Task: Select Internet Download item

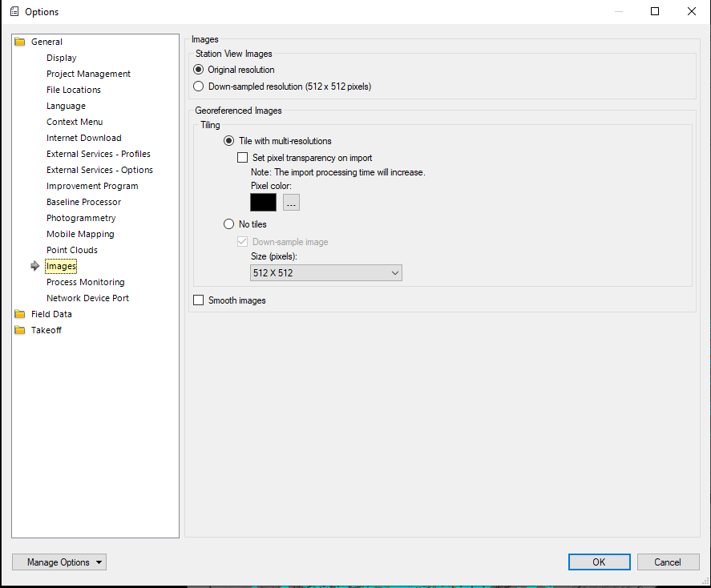Action: [84, 138]
